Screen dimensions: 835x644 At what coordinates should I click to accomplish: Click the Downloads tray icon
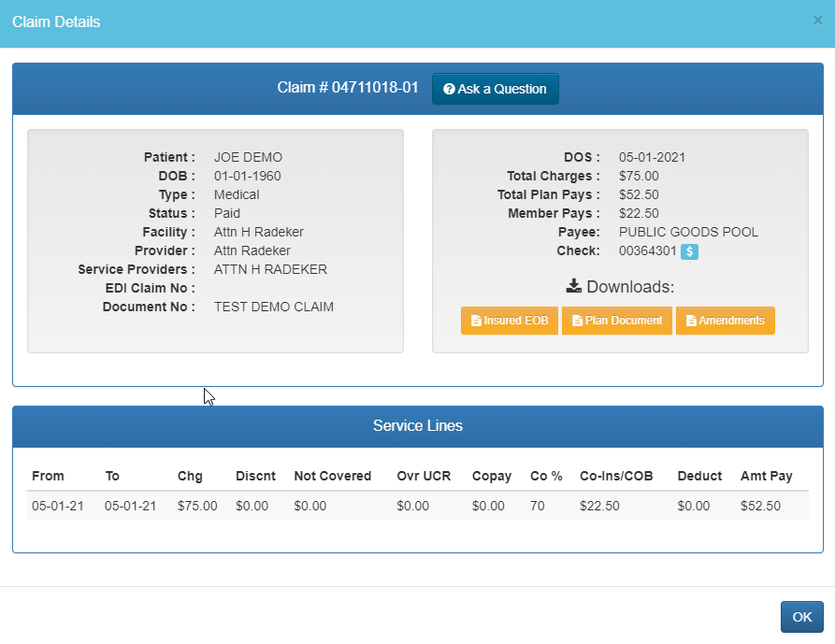[x=573, y=286]
